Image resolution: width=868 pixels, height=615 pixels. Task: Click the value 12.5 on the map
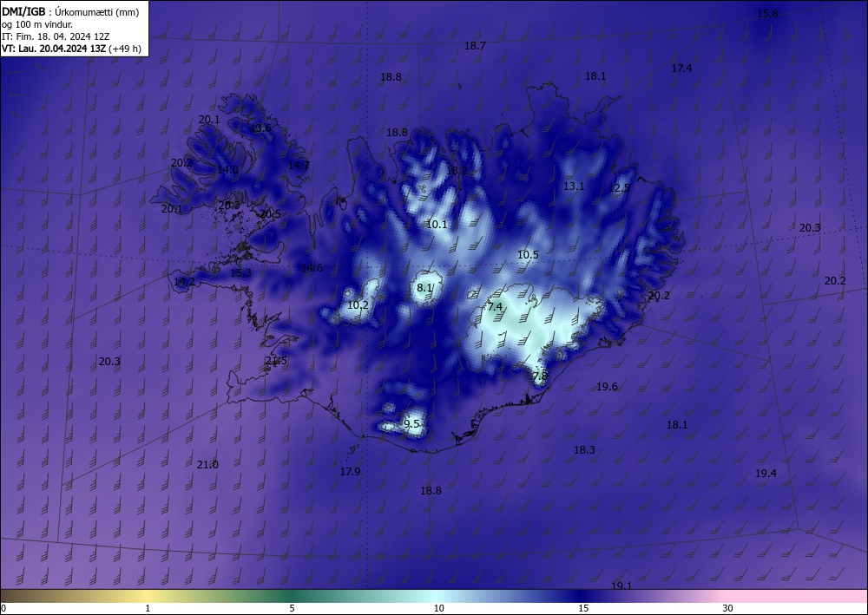(x=619, y=188)
